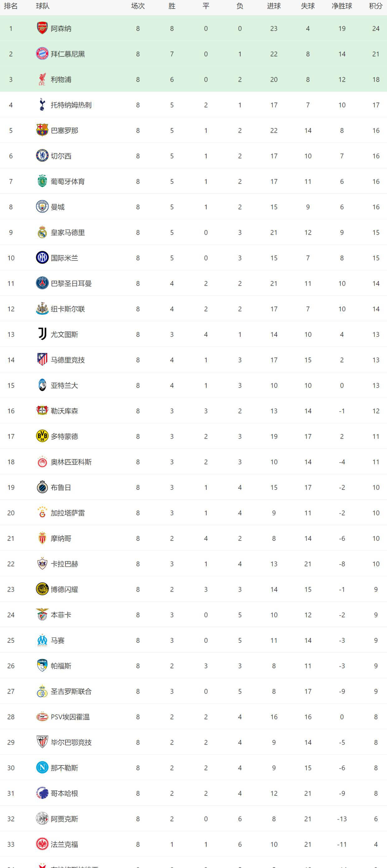Open the PSV埃因霍温 team link
Viewport: 387px width, 868px height.
[x=70, y=717]
